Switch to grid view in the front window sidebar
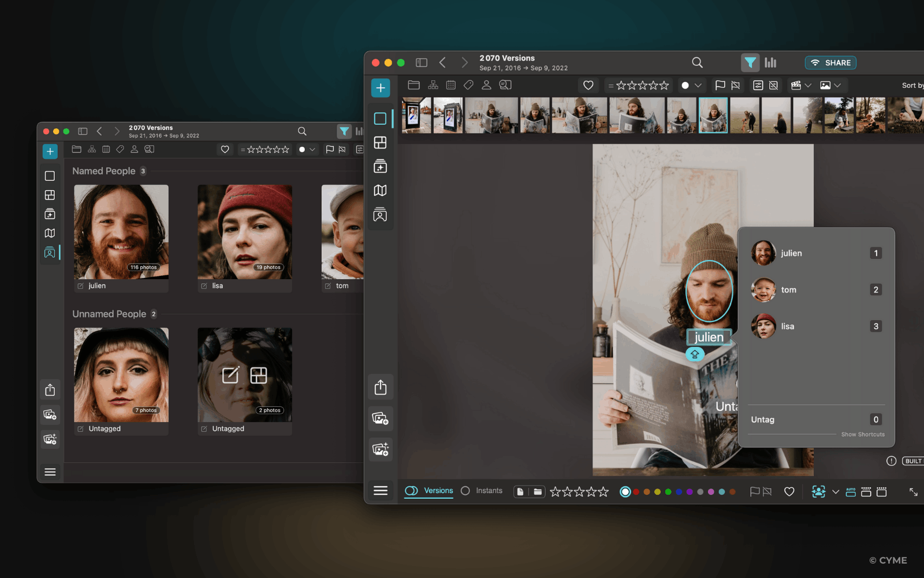924x578 pixels. click(380, 142)
